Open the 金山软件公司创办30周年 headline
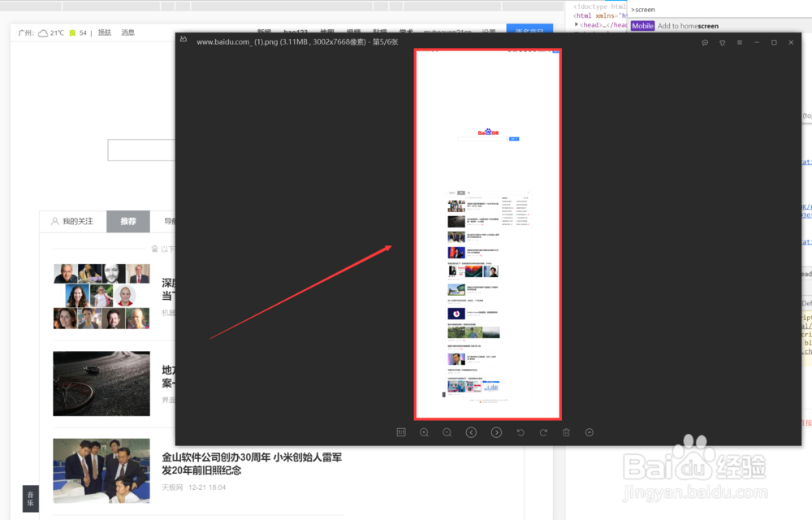 coord(252,464)
